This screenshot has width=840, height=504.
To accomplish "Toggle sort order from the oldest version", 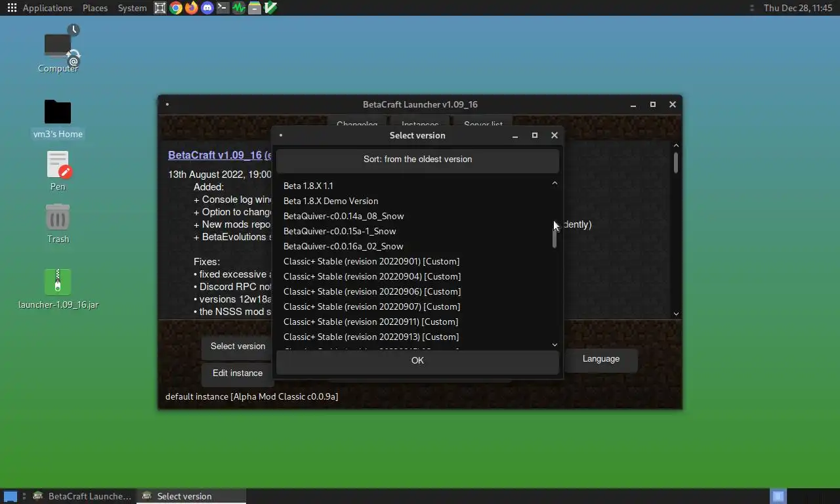I will pyautogui.click(x=417, y=159).
